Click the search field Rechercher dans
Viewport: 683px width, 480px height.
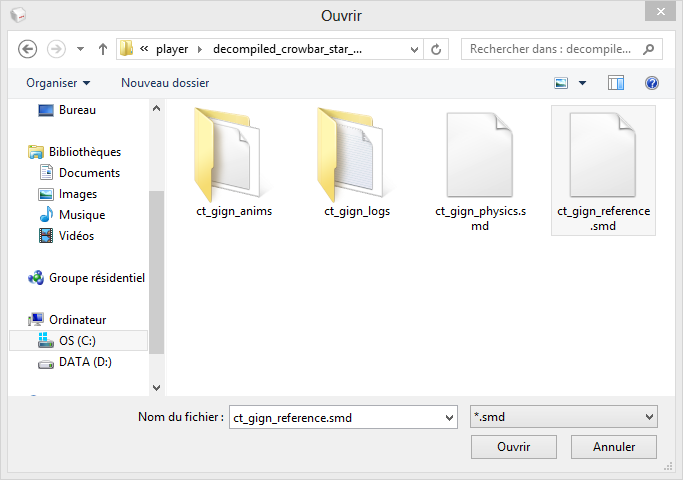point(550,49)
